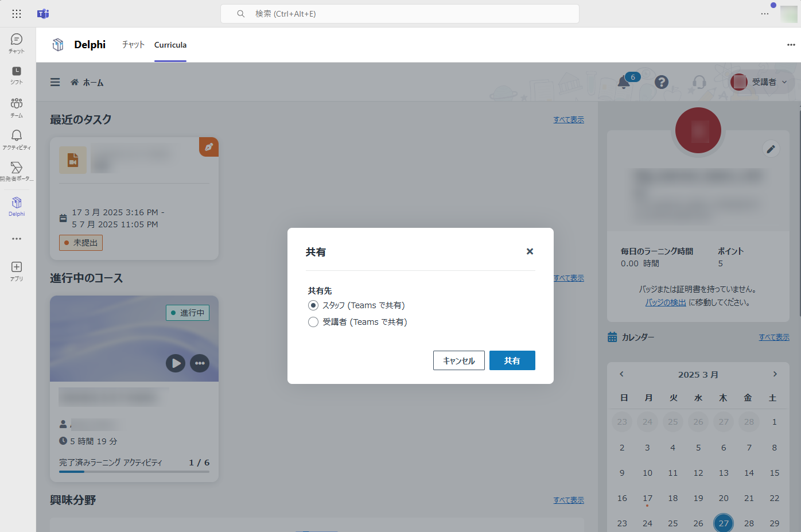Select the スタッフ sharing radio button
Screen dimensions: 801x532
click(x=313, y=305)
